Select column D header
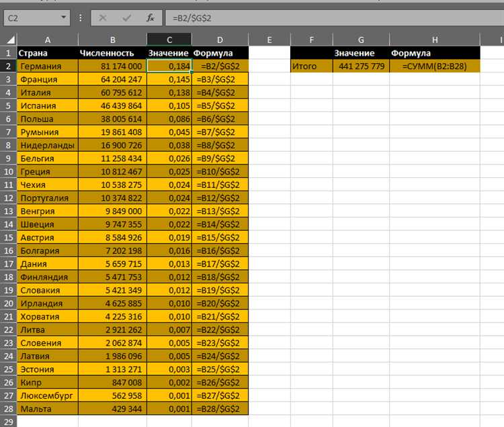The width and height of the screenshot is (504, 427). pyautogui.click(x=220, y=40)
